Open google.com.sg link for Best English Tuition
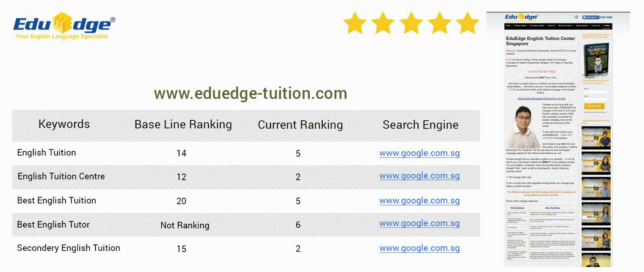Screen dimensions: 644x272 419,200
